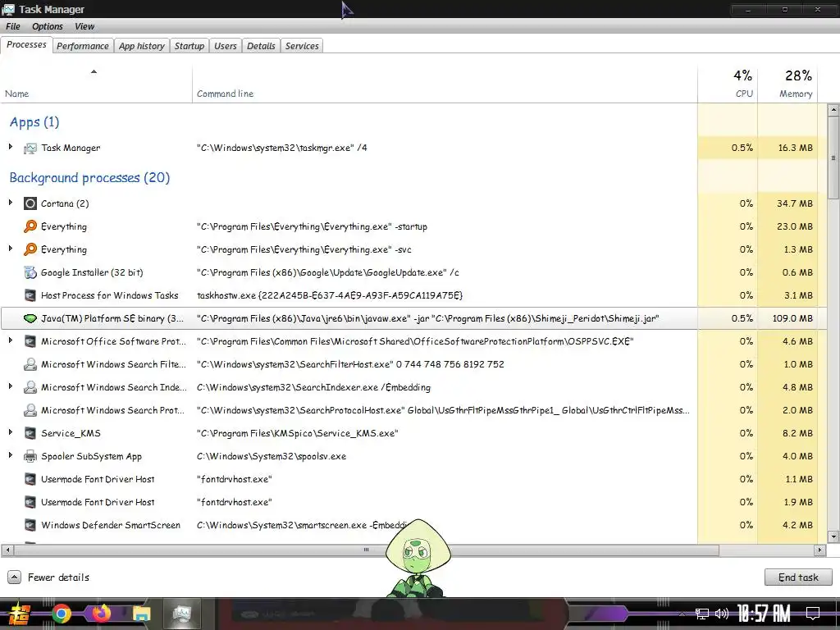Click the 34.7 MB Cortana memory value
The width and height of the screenshot is (840, 630).
pyautogui.click(x=794, y=203)
